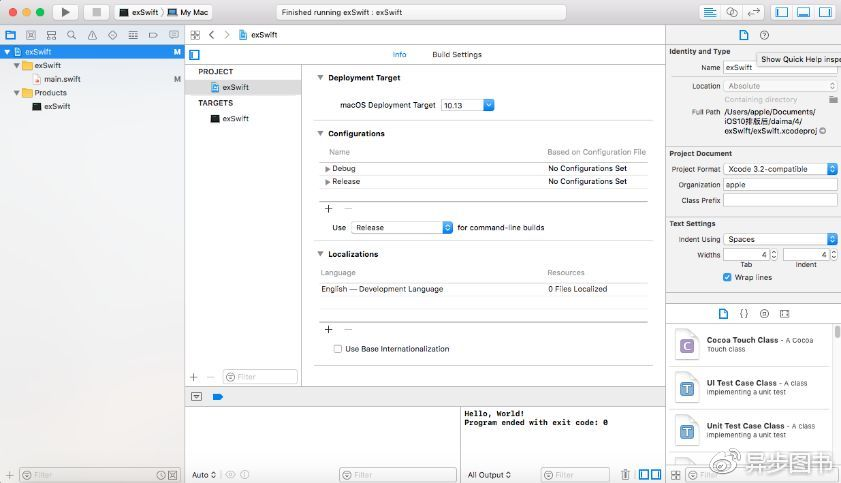Collapse the exSwift folder group

[x=17, y=65]
